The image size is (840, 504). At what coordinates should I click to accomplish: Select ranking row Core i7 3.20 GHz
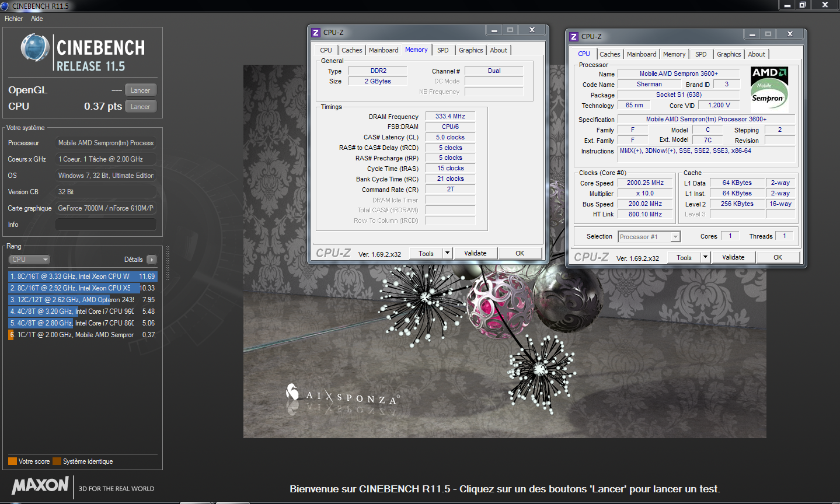[82, 311]
